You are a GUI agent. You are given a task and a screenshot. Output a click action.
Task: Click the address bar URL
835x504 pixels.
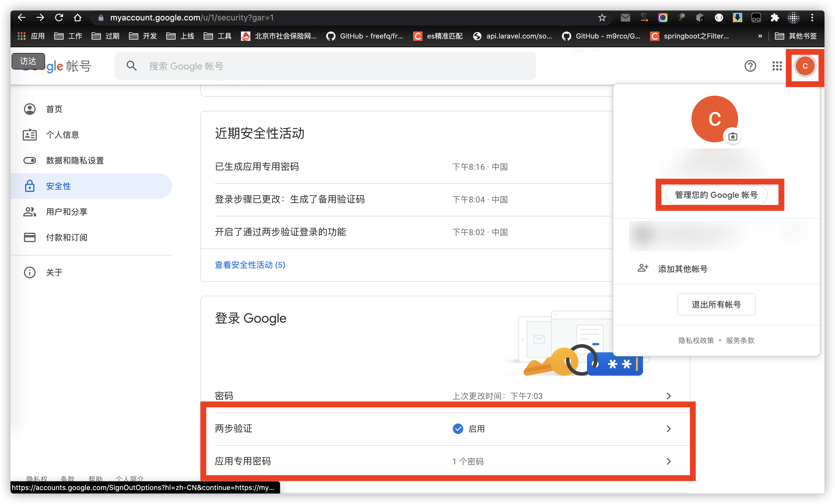[192, 17]
